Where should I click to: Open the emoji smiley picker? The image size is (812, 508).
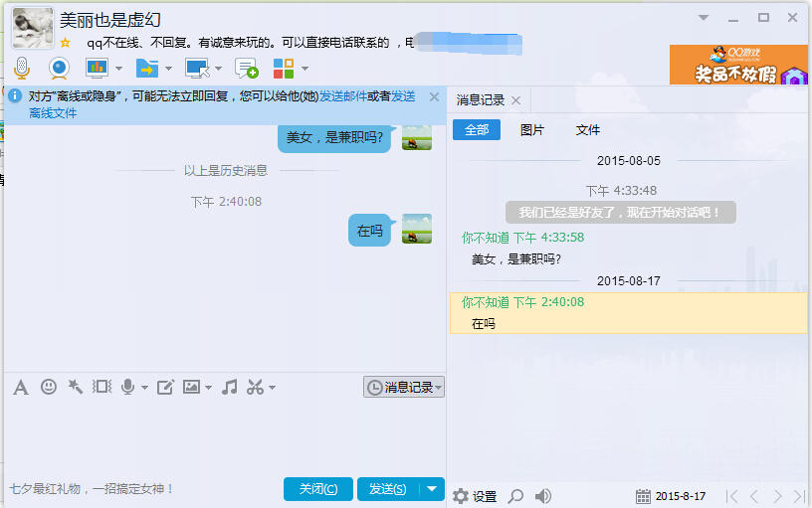[49, 387]
